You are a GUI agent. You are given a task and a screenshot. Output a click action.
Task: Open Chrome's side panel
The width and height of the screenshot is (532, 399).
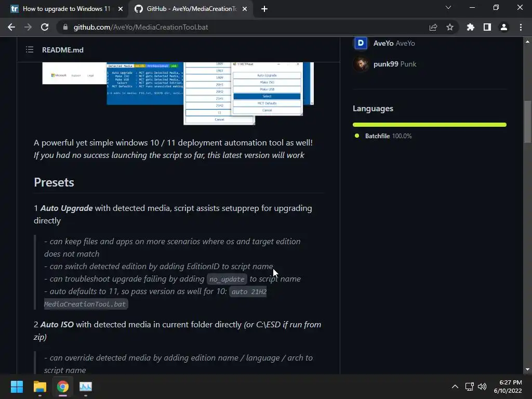[x=487, y=27]
